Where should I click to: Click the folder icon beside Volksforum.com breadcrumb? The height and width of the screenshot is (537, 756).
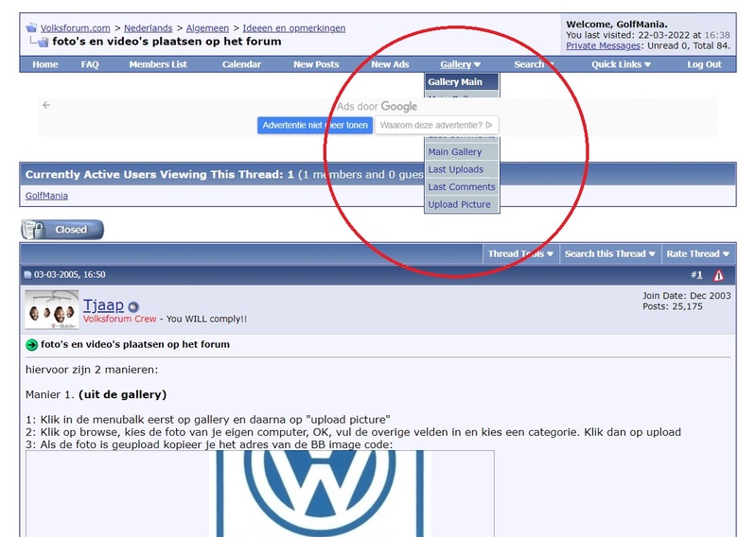pos(31,28)
